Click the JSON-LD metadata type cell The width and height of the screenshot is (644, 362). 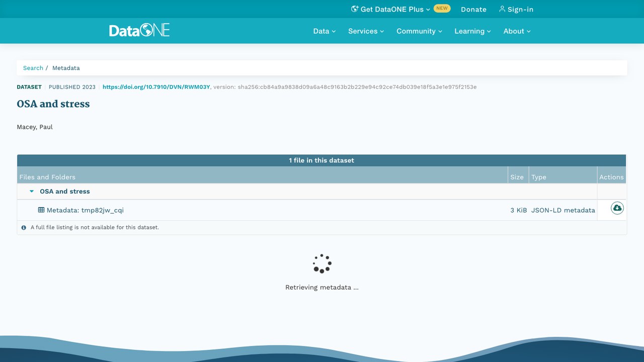563,210
